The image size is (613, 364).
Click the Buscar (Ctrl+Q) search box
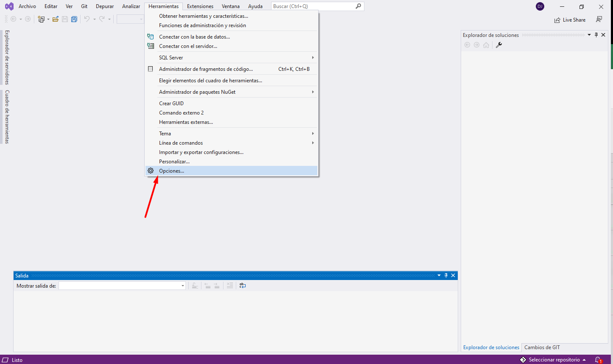pyautogui.click(x=313, y=6)
